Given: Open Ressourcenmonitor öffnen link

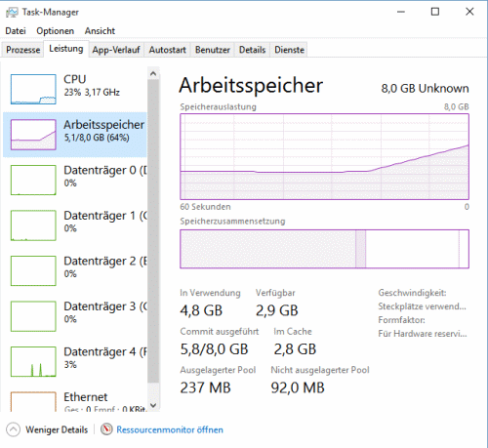Looking at the screenshot, I should [x=170, y=429].
